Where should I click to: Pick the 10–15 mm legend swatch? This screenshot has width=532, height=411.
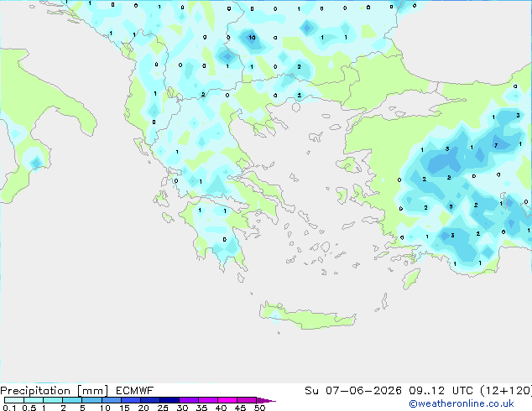tap(111, 400)
